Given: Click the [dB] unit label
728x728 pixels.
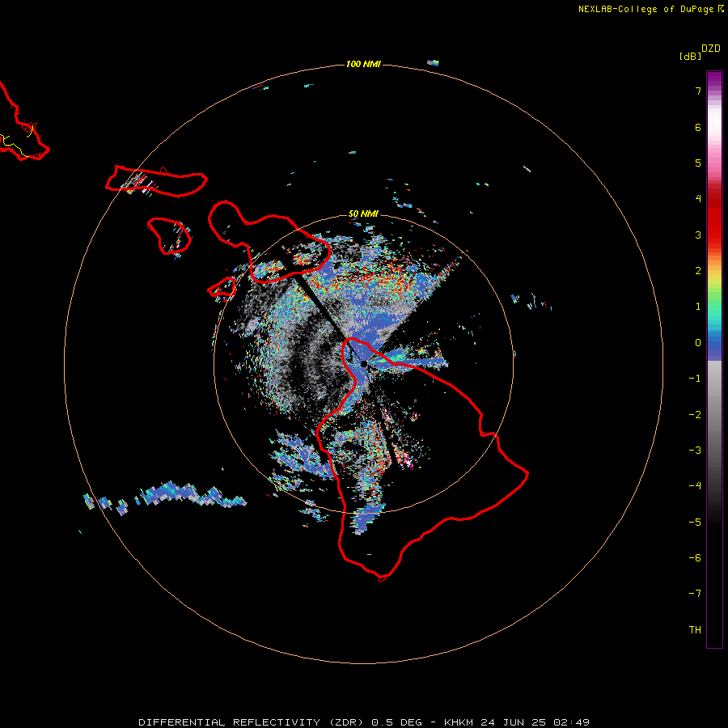Looking at the screenshot, I should (x=690, y=56).
